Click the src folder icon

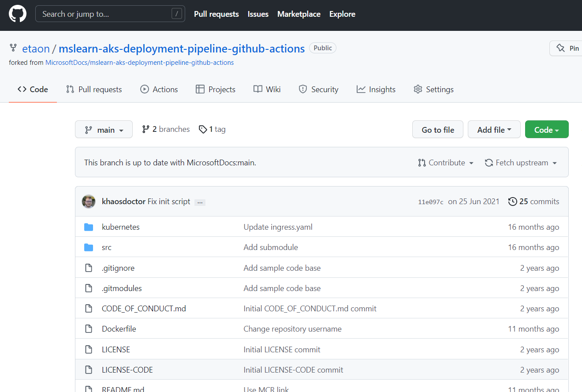click(89, 247)
